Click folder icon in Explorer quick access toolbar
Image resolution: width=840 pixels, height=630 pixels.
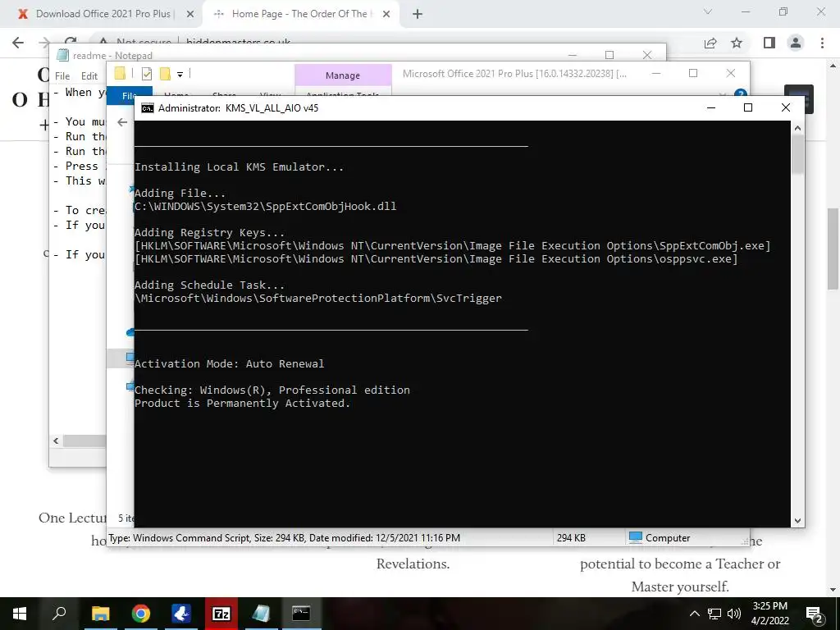pos(120,73)
